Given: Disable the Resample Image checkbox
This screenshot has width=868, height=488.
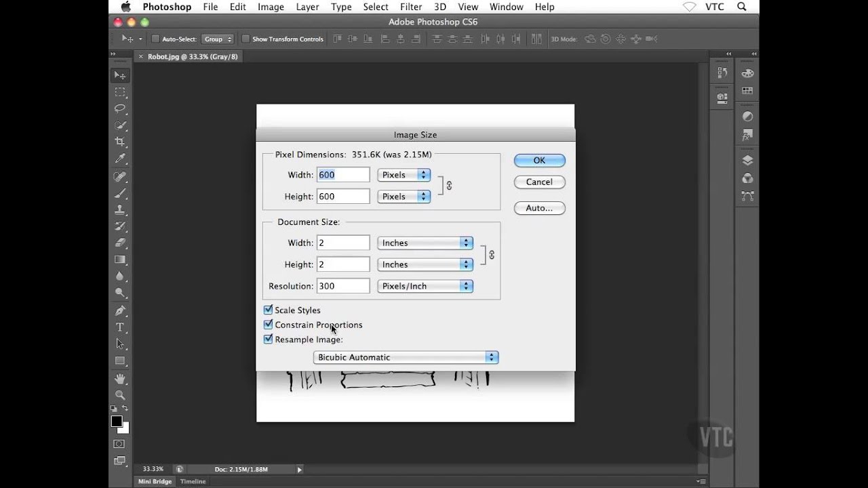Looking at the screenshot, I should 268,339.
